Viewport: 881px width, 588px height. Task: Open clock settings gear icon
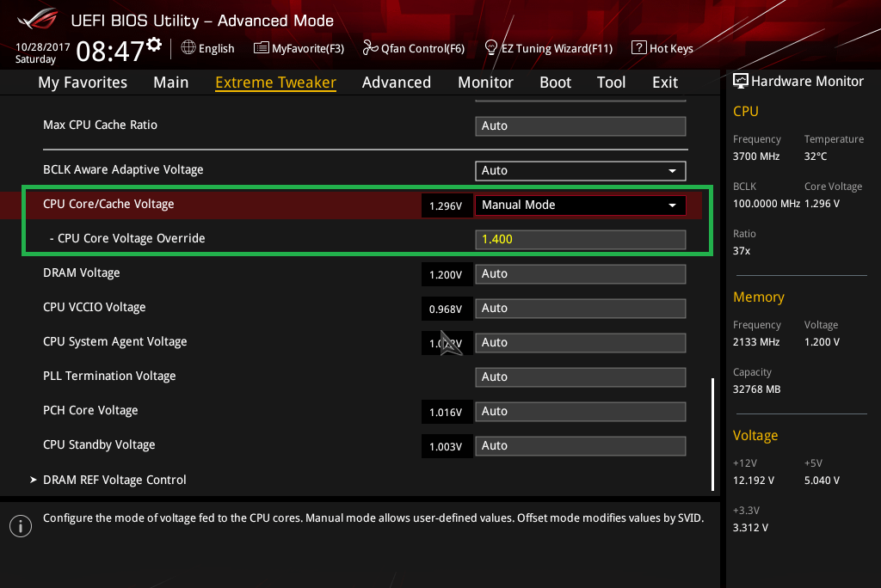154,45
